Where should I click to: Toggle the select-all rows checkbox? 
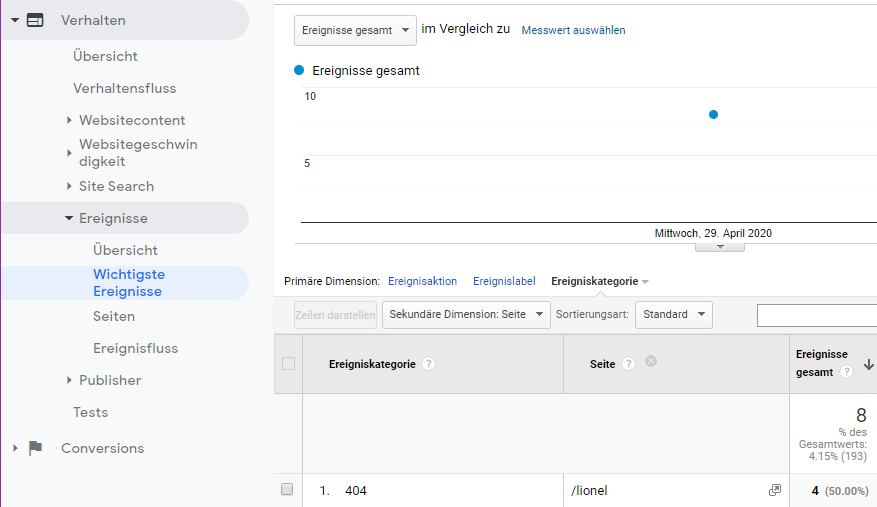click(288, 364)
